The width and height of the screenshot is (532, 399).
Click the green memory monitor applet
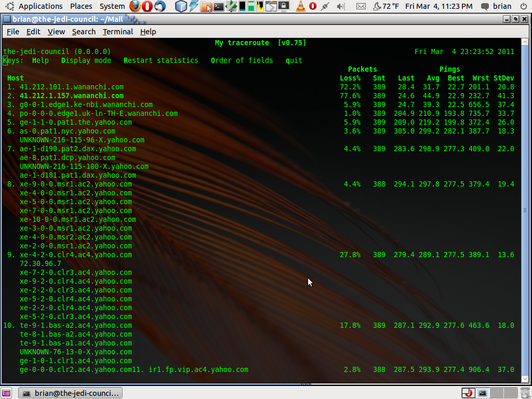click(x=251, y=6)
